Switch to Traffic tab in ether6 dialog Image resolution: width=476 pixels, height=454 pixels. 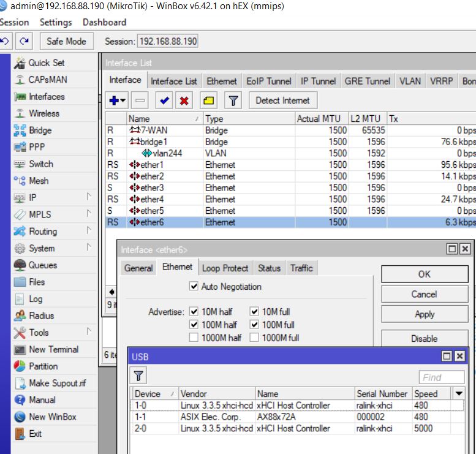coord(301,268)
